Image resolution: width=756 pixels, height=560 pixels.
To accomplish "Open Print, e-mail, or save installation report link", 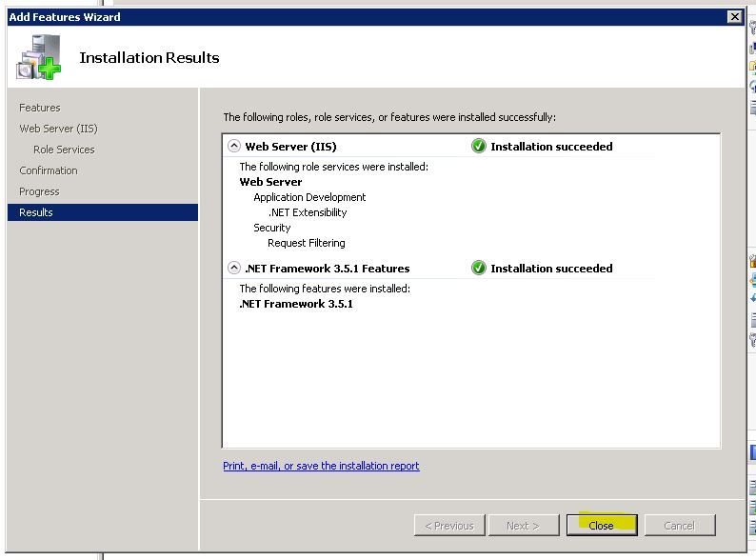I will click(x=321, y=466).
